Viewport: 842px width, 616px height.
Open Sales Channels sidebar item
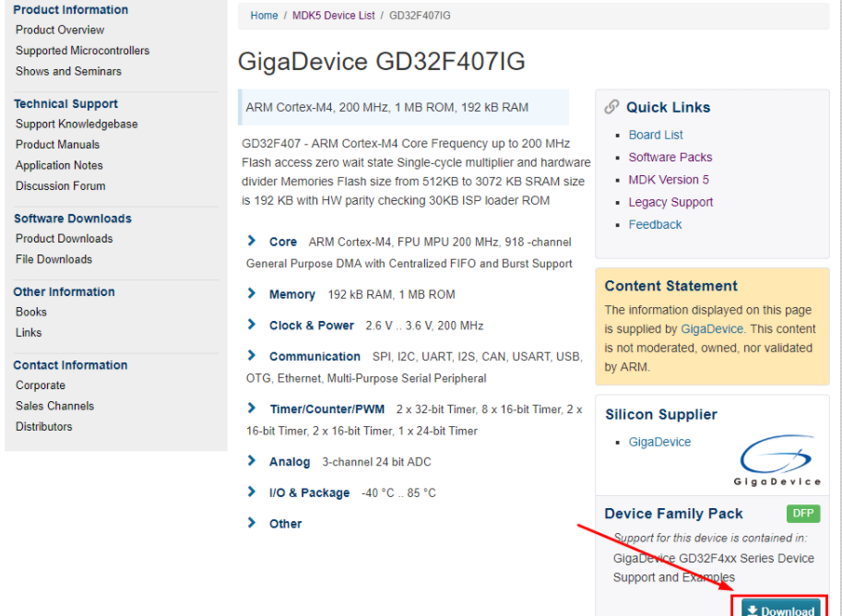pyautogui.click(x=54, y=406)
